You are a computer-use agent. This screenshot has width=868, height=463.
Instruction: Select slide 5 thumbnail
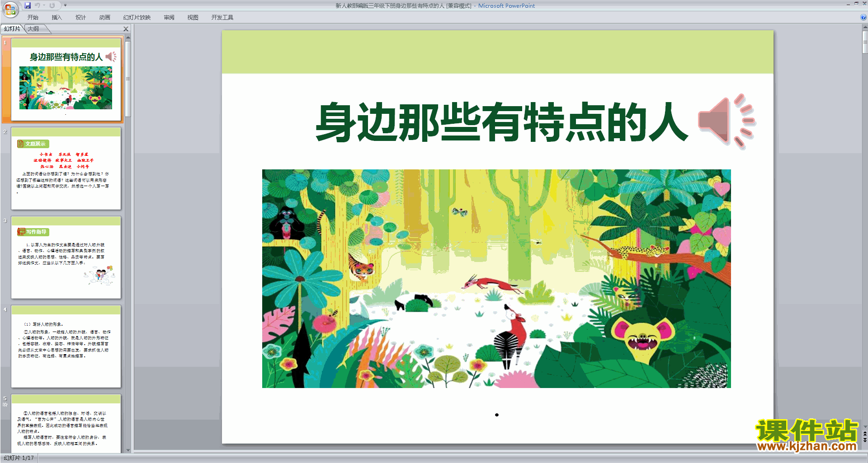click(66, 424)
